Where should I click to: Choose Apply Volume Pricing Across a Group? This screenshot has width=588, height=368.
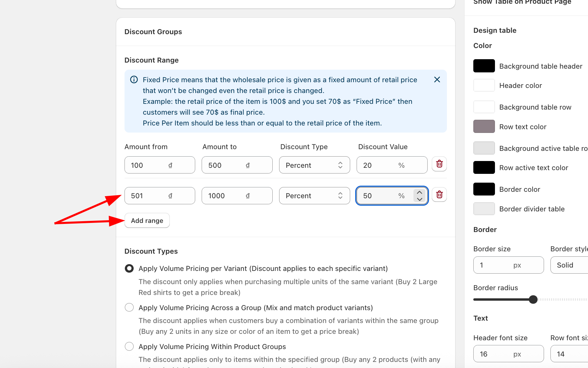129,307
